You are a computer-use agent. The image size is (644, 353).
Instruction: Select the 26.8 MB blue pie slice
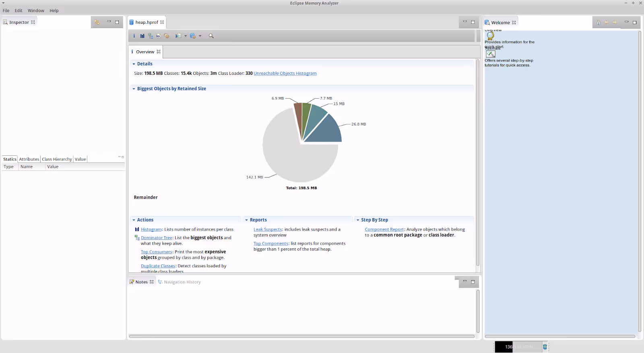[x=327, y=131]
